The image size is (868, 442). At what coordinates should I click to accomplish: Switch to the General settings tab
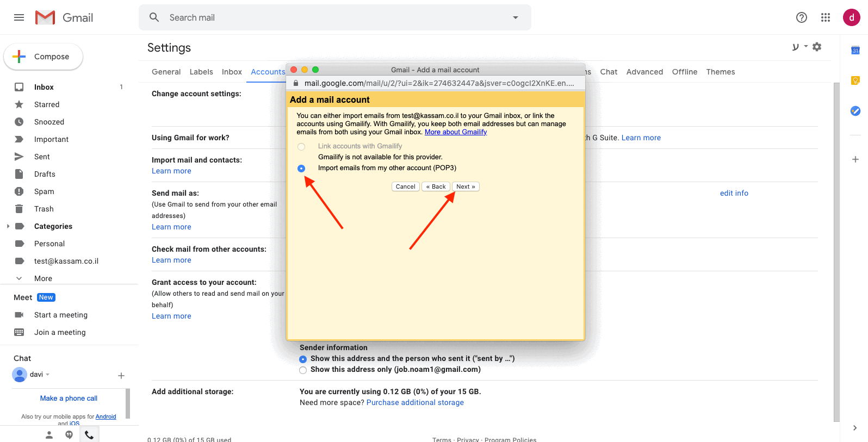tap(166, 72)
